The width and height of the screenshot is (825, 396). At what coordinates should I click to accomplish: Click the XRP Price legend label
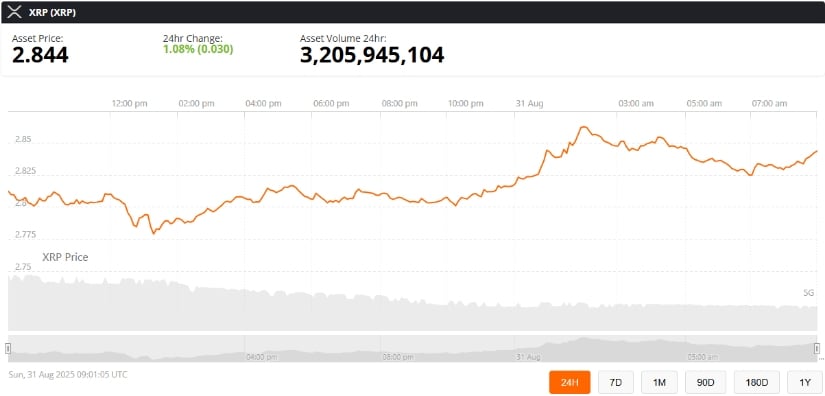point(65,257)
